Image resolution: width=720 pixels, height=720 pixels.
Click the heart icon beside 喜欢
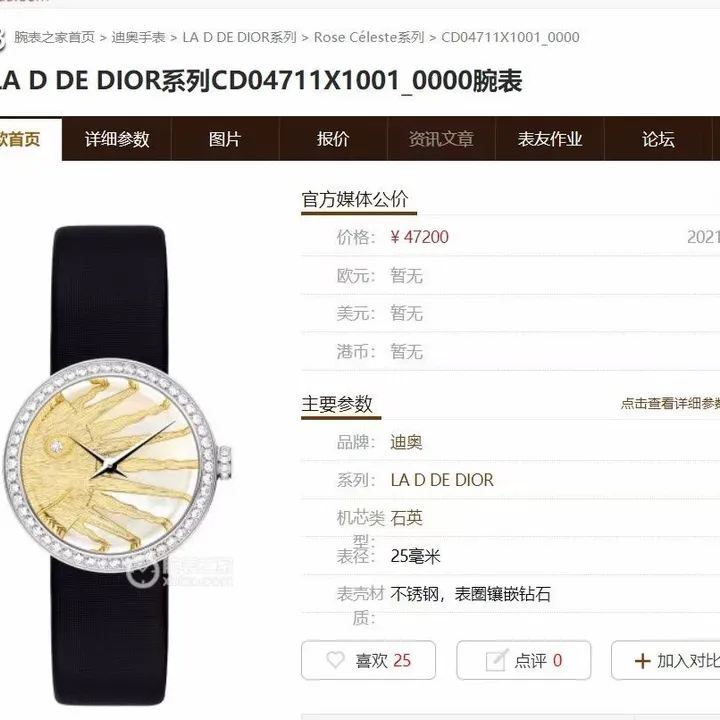tap(335, 660)
